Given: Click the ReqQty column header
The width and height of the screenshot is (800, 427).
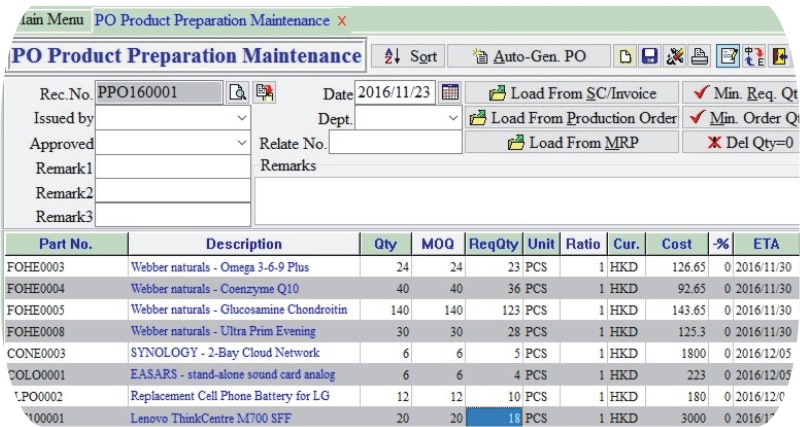Looking at the screenshot, I should click(493, 244).
